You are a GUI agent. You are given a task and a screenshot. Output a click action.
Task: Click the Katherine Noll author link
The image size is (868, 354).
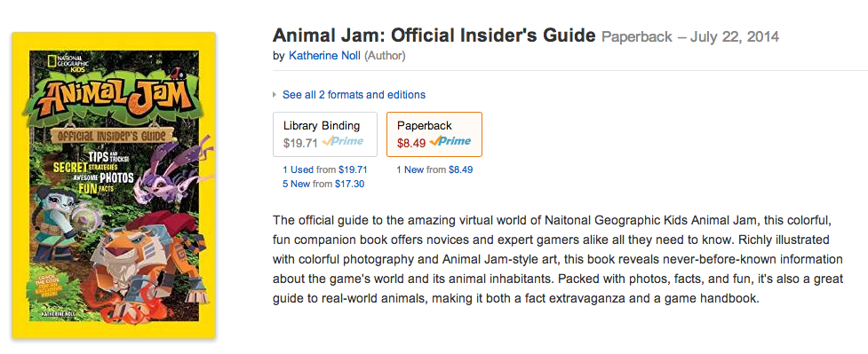(324, 56)
